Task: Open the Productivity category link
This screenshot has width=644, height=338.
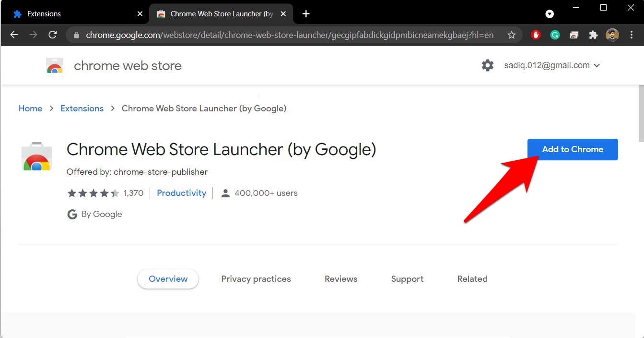Action: click(181, 193)
